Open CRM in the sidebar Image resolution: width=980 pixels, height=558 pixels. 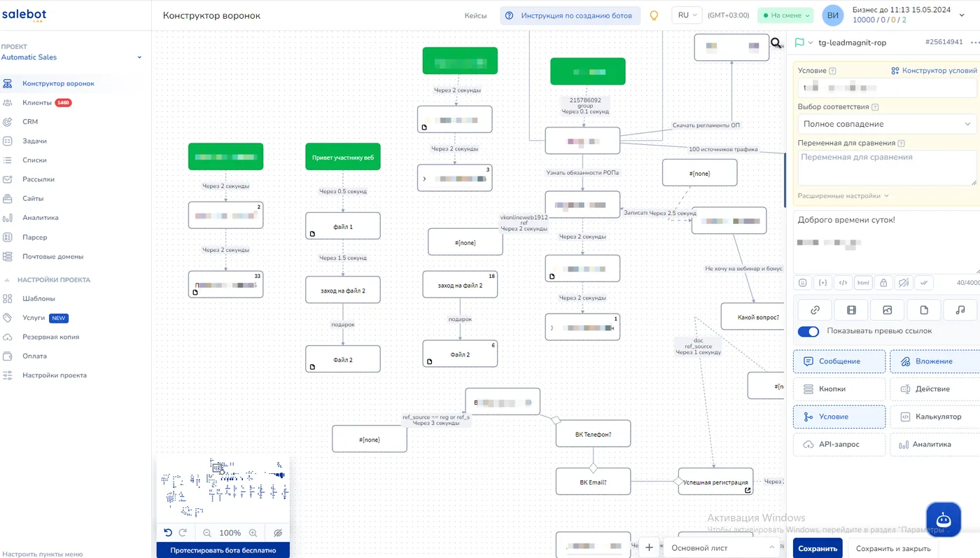30,122
